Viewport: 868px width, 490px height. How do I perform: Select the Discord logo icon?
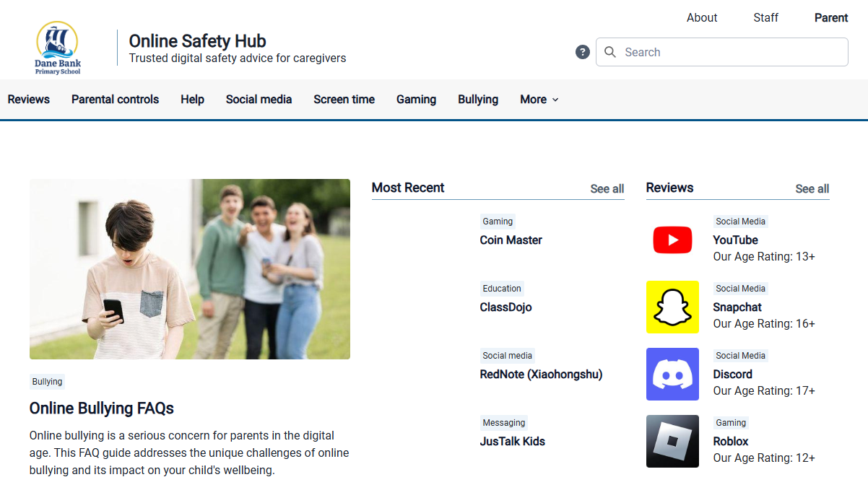pyautogui.click(x=672, y=375)
